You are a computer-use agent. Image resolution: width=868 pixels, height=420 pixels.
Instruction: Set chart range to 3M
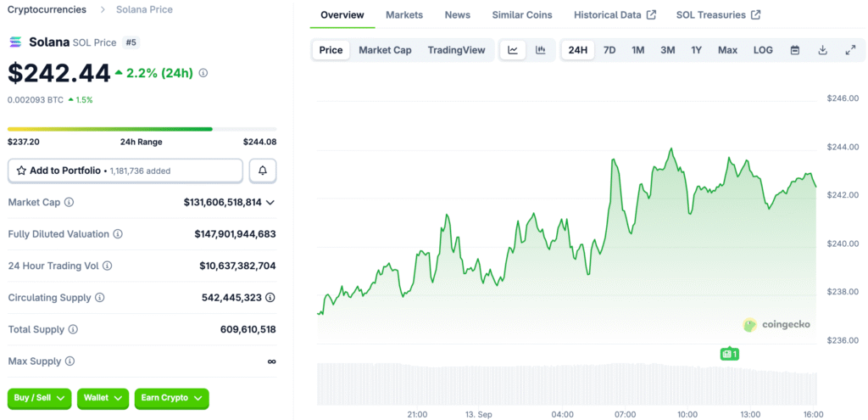668,50
